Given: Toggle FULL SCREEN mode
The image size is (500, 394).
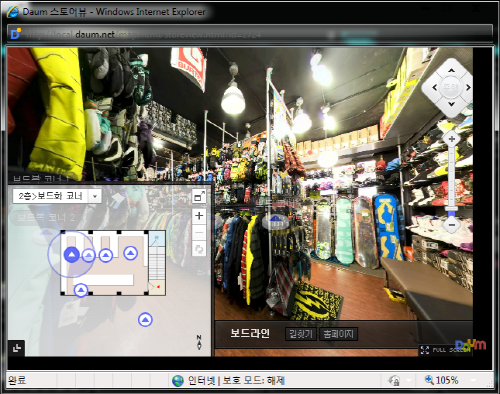Looking at the screenshot, I should tap(445, 350).
